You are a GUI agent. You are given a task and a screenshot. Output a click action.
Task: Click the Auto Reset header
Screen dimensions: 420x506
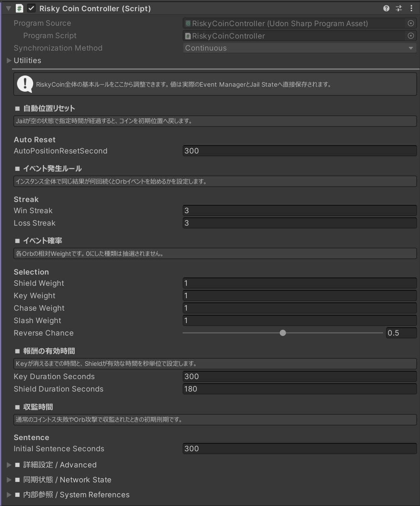34,140
